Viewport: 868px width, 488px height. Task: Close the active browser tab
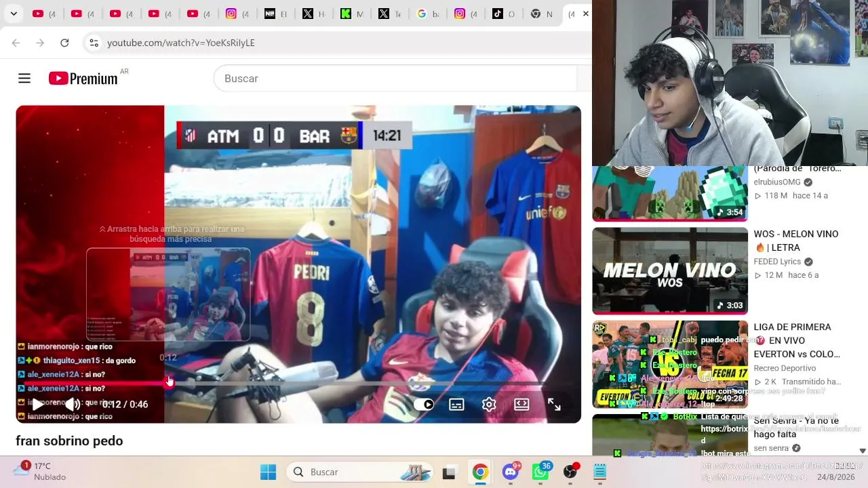tap(586, 14)
